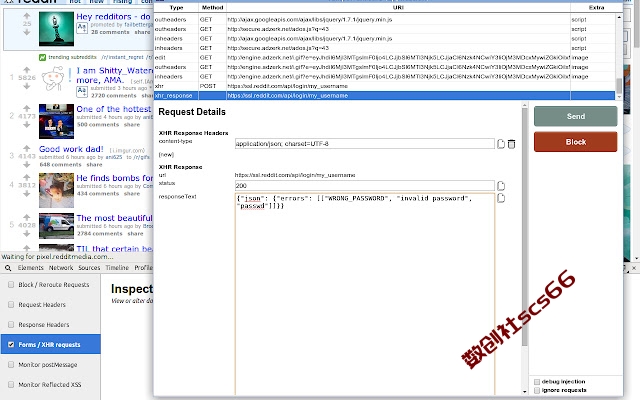Upvote the 'Good work dad!' post
The height and width of the screenshot is (400, 640).
coord(27,148)
